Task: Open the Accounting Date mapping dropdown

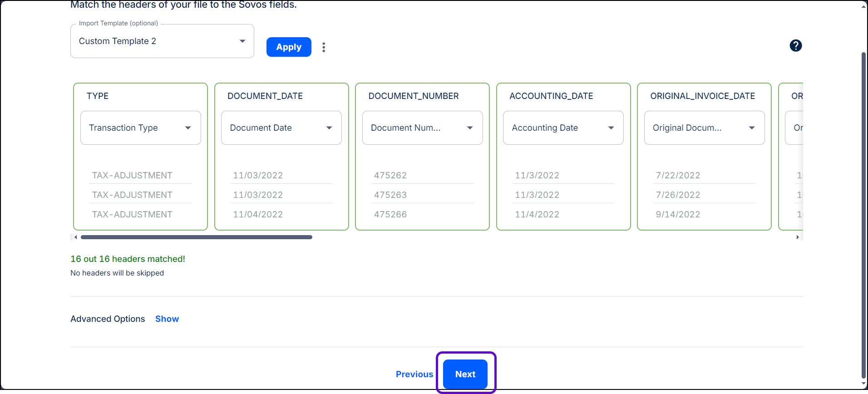Action: click(563, 128)
